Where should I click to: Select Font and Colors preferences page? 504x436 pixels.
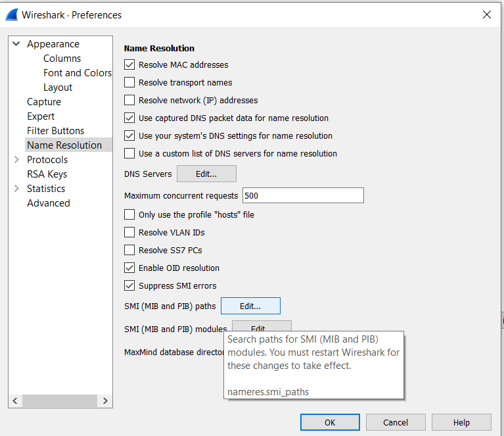(x=78, y=73)
